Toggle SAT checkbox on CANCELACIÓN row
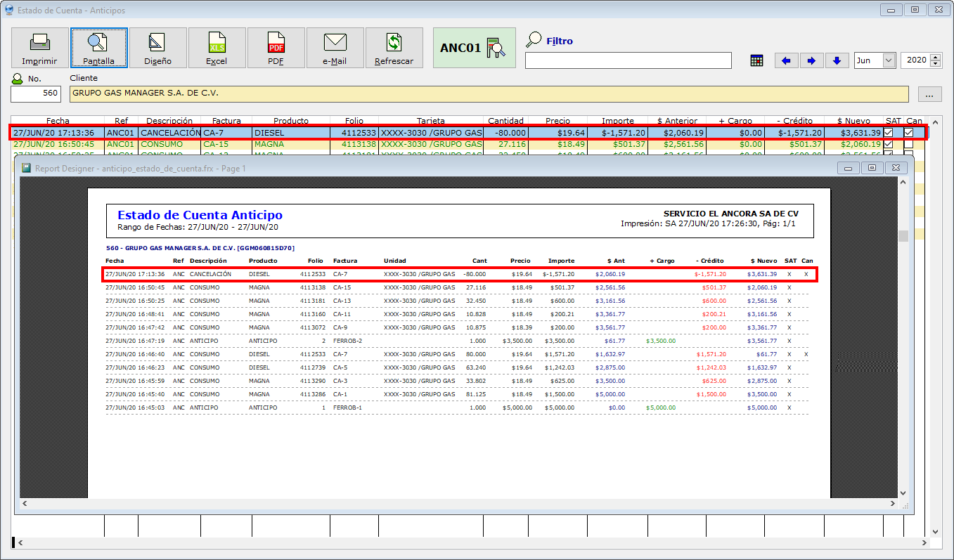 (889, 132)
